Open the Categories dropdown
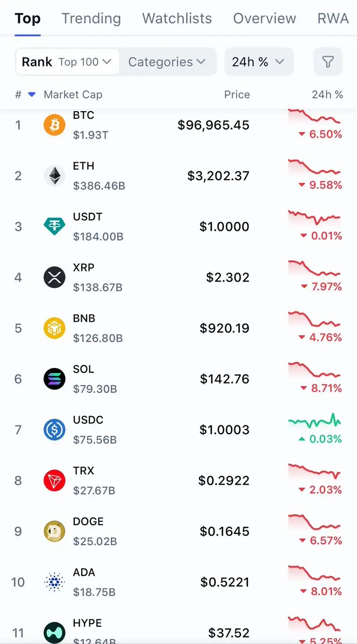This screenshot has height=644, width=357. pyautogui.click(x=167, y=62)
